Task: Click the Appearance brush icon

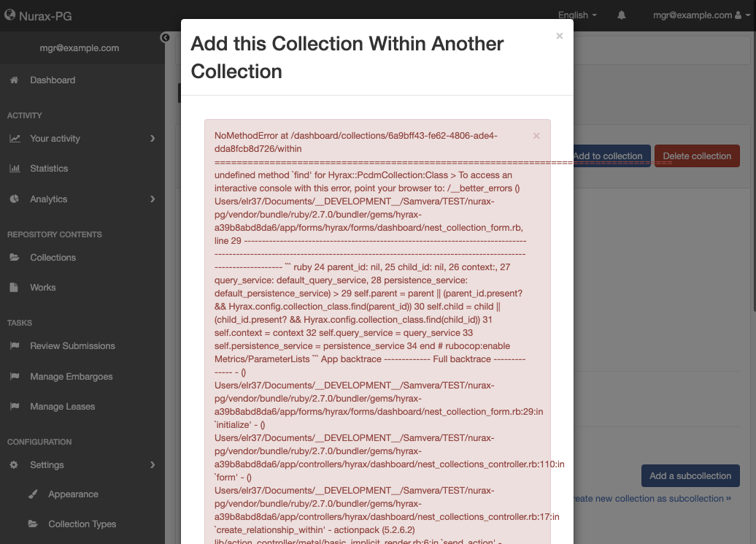Action: tap(32, 494)
